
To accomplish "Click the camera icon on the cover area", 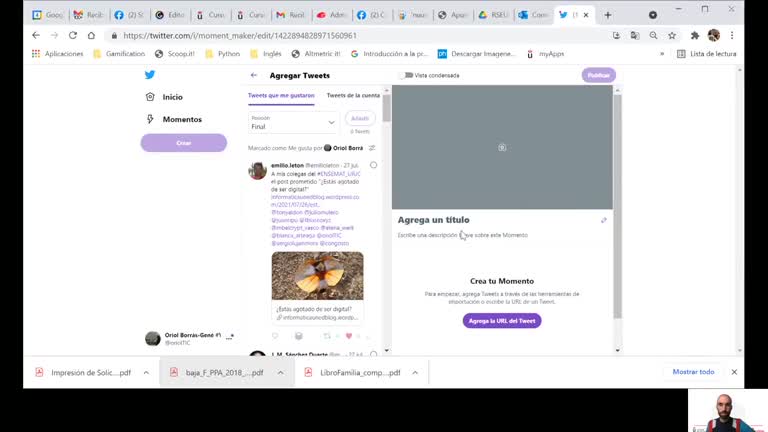I will (x=502, y=147).
